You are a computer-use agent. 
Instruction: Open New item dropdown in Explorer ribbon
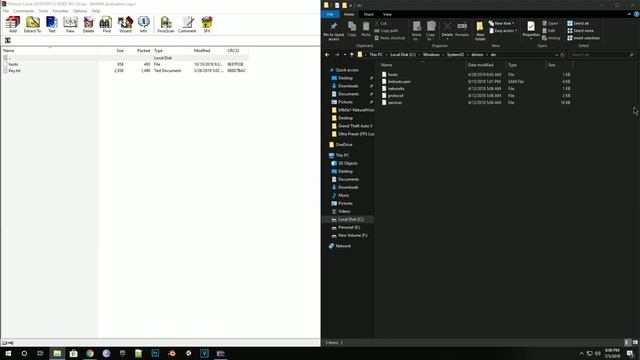(502, 24)
